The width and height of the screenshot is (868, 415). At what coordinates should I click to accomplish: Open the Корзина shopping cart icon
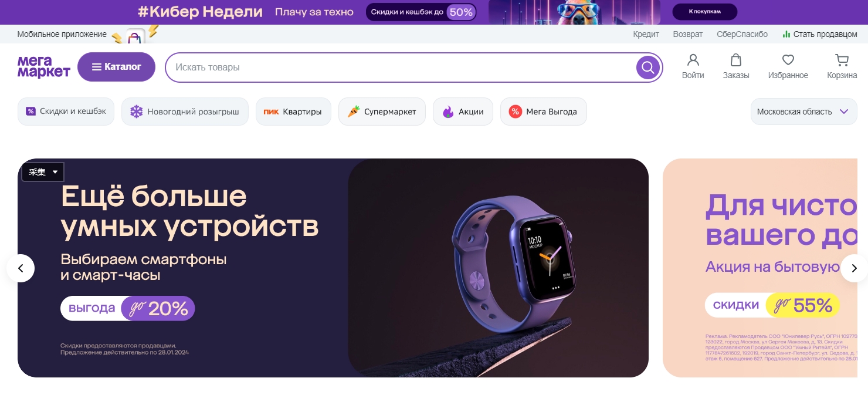tap(842, 60)
